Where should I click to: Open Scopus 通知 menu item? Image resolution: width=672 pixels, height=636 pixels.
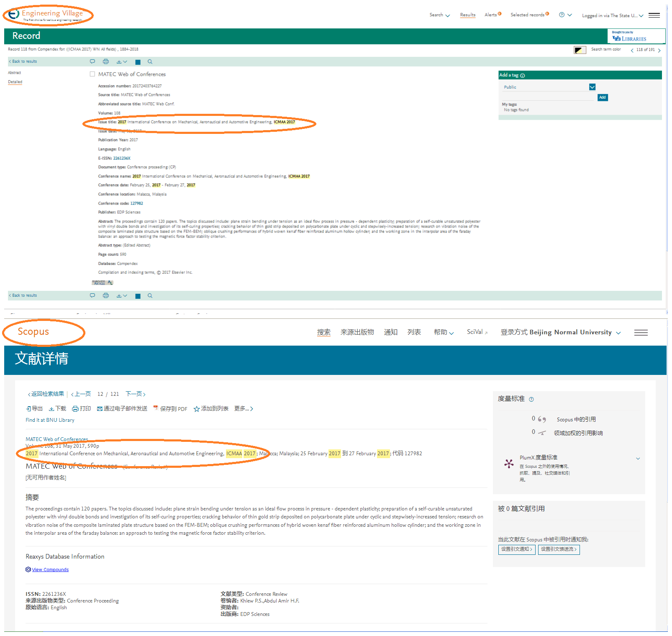(x=391, y=332)
